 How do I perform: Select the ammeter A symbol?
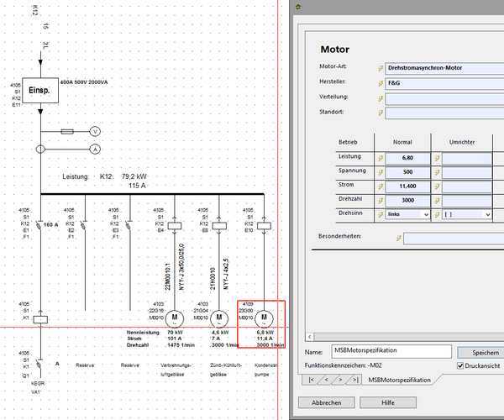coord(96,148)
